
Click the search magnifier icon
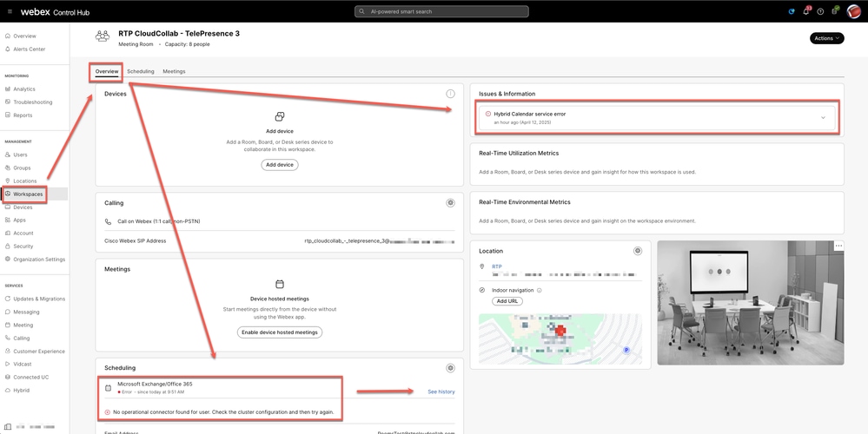(361, 11)
